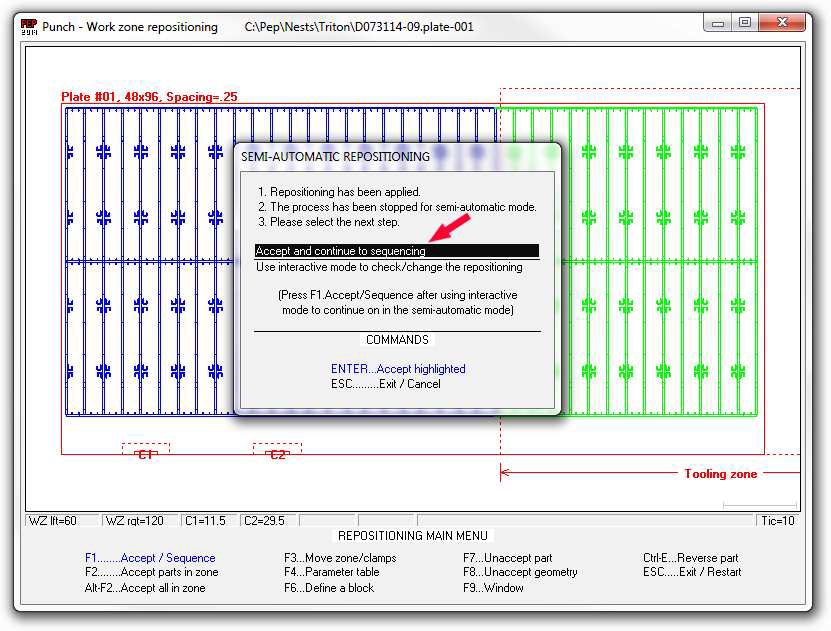This screenshot has height=631, width=831.
Task: Choose F2 Accept parts in zone
Action: pyautogui.click(x=151, y=572)
